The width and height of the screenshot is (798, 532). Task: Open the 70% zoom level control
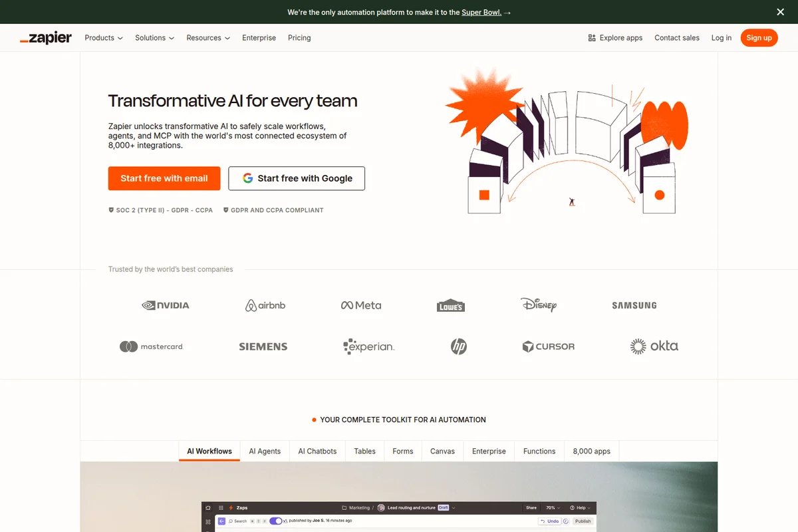[551, 507]
